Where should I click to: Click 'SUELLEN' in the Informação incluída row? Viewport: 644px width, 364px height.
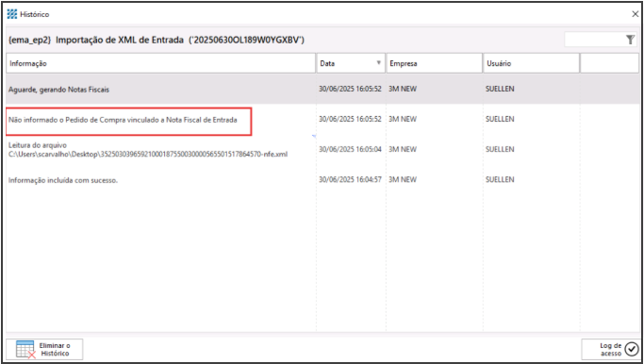point(500,179)
